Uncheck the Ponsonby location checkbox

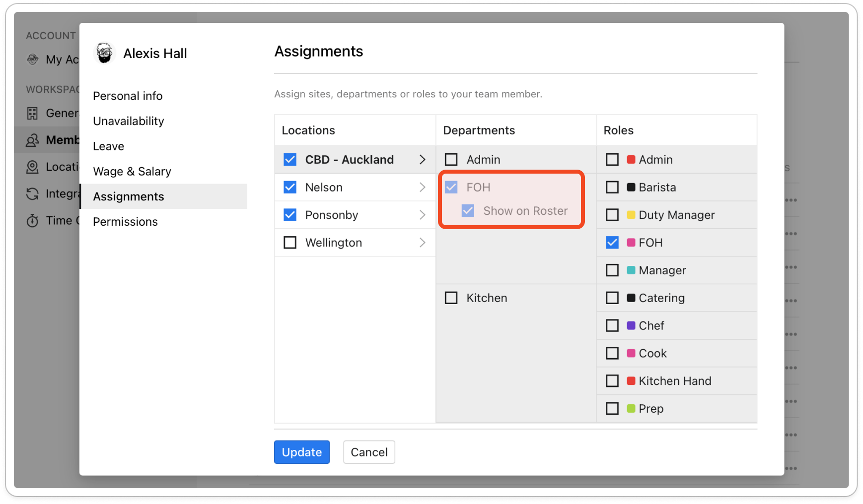290,215
